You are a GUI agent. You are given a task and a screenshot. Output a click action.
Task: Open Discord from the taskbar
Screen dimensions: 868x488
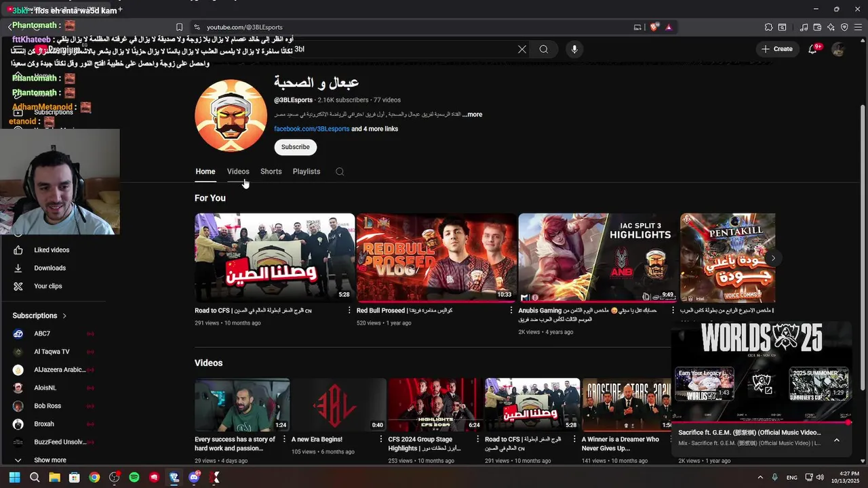pos(194,477)
